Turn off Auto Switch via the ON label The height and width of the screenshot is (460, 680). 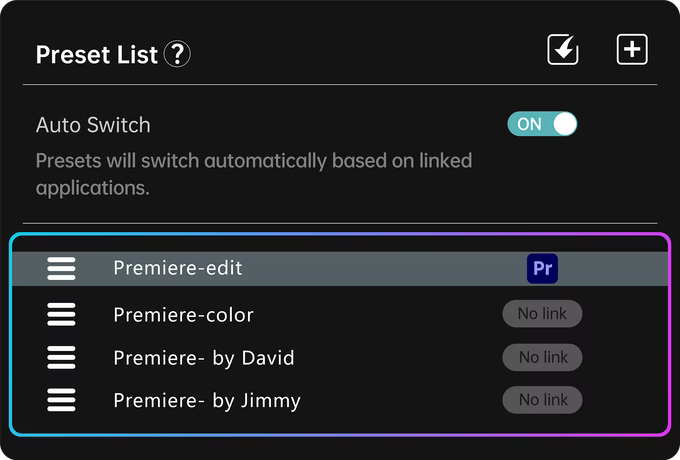(529, 124)
